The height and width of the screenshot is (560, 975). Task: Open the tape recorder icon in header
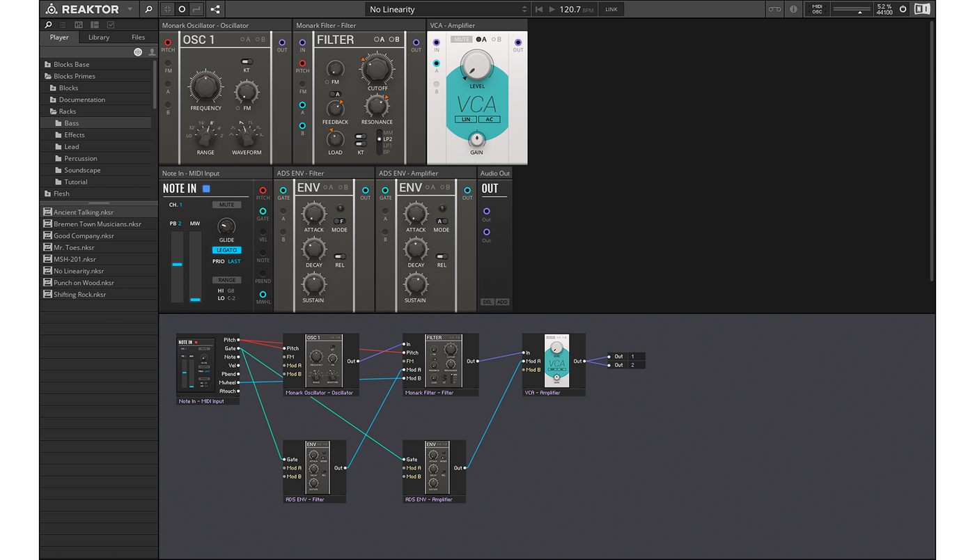(x=774, y=10)
